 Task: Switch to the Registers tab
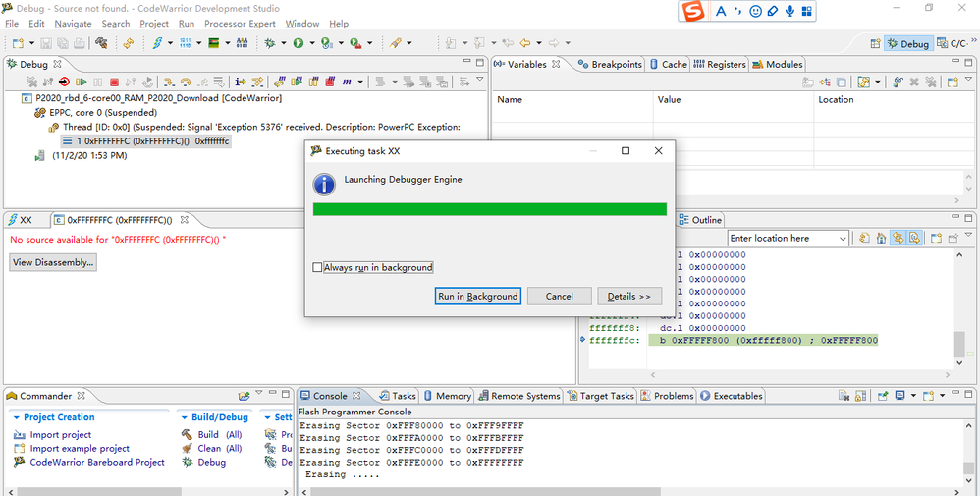pyautogui.click(x=720, y=65)
